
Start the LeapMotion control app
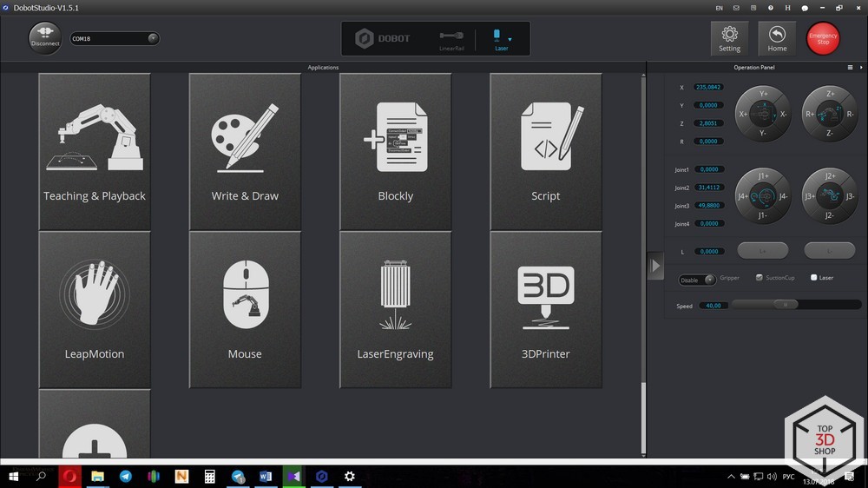coord(95,310)
